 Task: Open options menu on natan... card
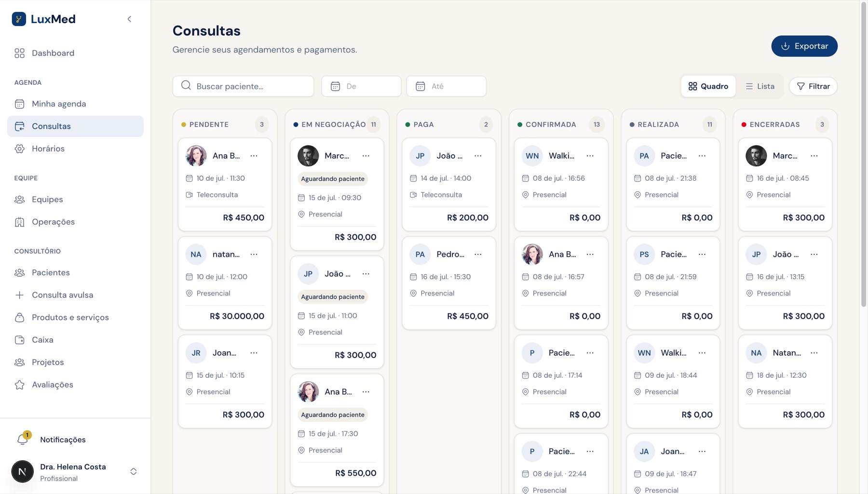[254, 254]
